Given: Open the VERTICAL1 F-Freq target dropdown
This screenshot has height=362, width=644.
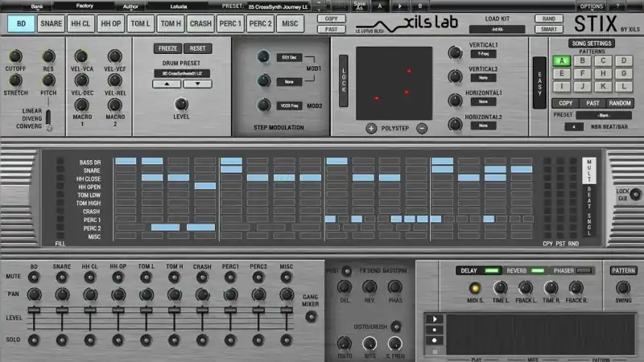Looking at the screenshot, I should [x=484, y=54].
